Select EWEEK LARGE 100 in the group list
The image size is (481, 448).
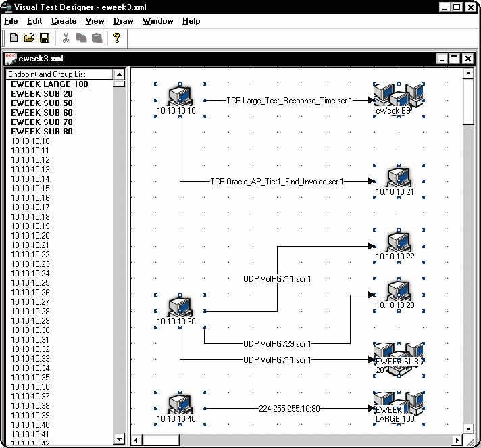(x=49, y=84)
